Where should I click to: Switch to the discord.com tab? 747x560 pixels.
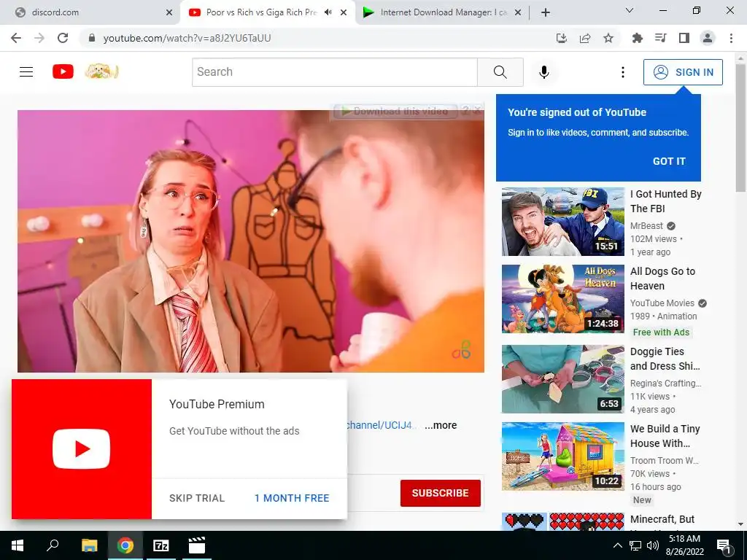[90, 12]
